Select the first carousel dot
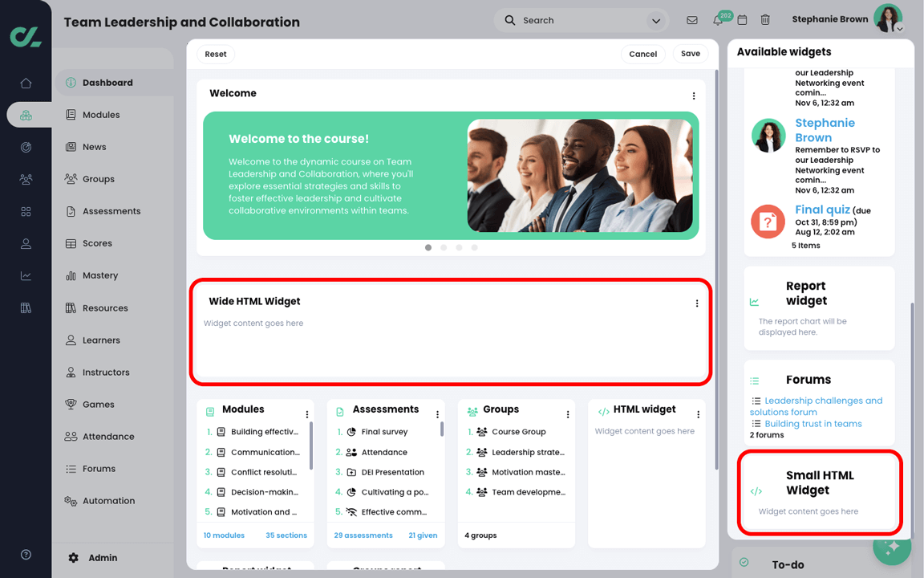This screenshot has height=578, width=924. pyautogui.click(x=428, y=248)
